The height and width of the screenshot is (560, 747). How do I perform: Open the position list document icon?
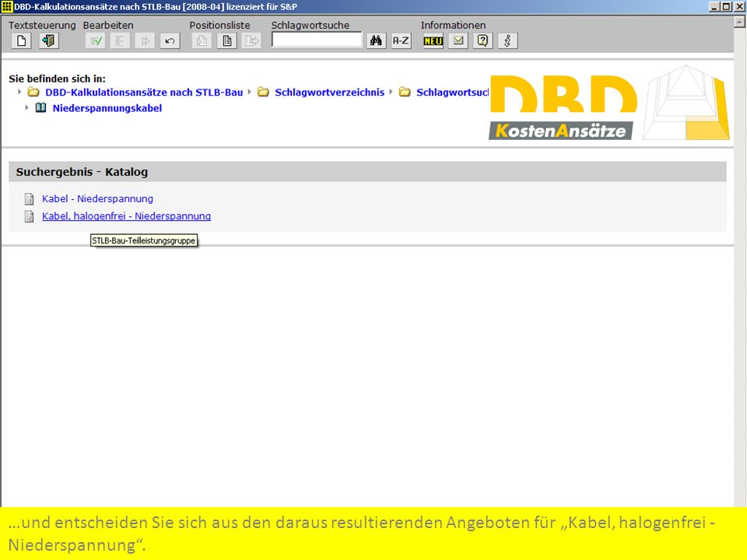226,41
